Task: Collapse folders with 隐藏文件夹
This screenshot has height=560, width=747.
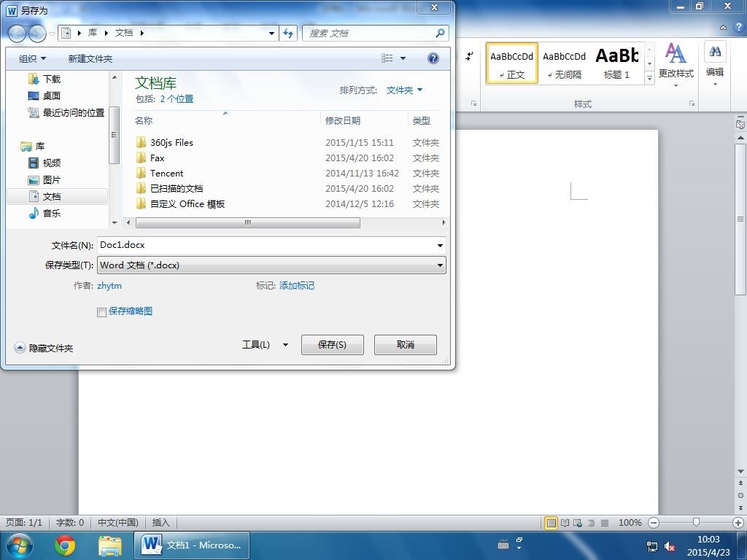Action: click(44, 348)
